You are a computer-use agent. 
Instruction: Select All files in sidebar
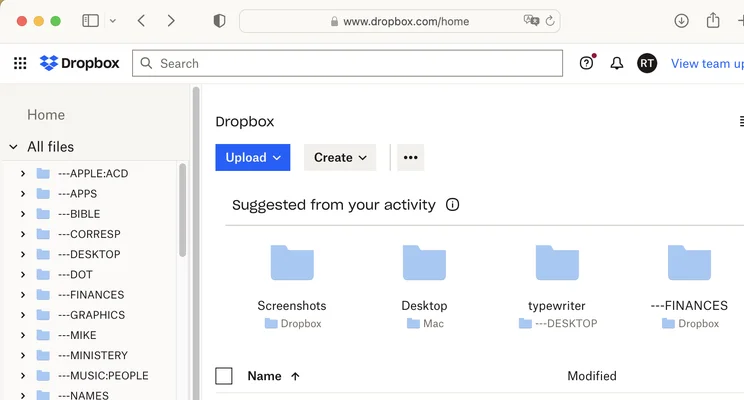50,147
